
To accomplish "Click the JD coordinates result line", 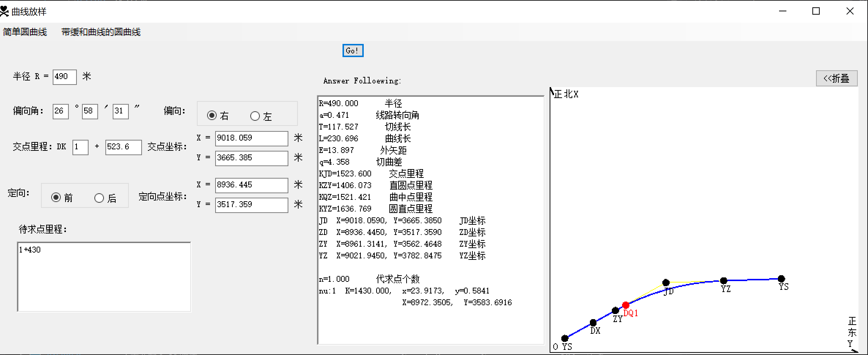I will click(x=402, y=220).
